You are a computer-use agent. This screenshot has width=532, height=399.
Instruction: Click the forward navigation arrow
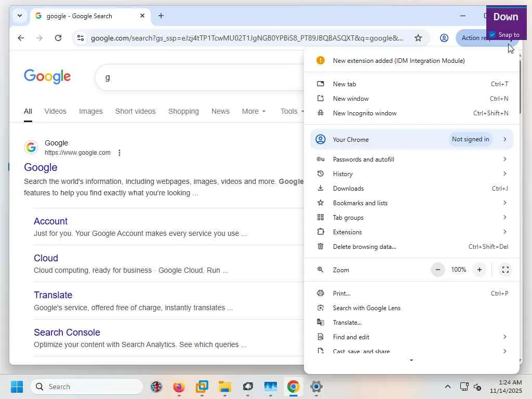coord(39,38)
